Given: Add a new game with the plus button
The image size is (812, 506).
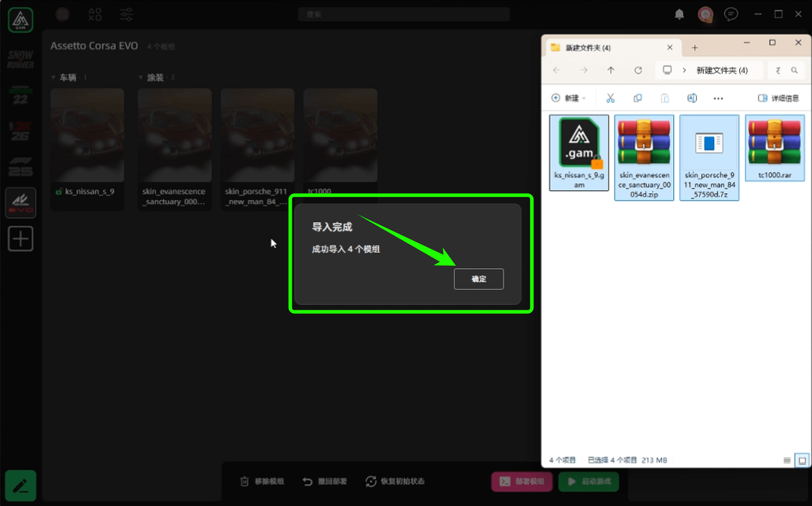Looking at the screenshot, I should (x=20, y=238).
